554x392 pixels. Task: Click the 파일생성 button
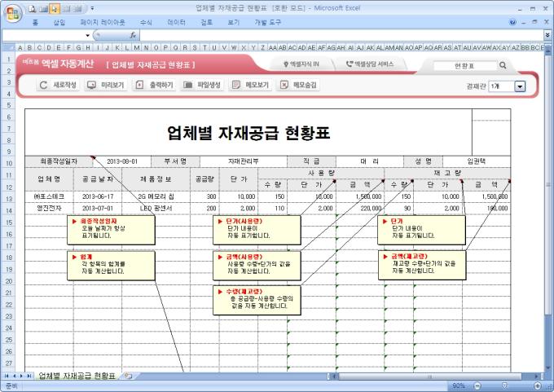[x=202, y=85]
